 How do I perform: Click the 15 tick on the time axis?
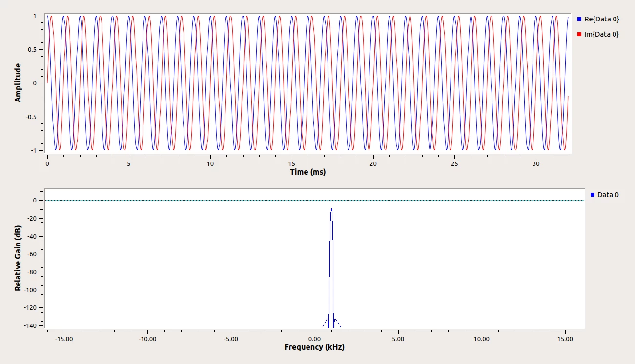[x=292, y=163]
